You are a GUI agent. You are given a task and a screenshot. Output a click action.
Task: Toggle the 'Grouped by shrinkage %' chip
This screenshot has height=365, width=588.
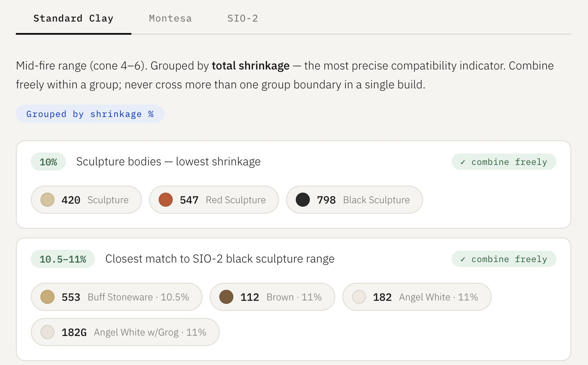pyautogui.click(x=90, y=114)
